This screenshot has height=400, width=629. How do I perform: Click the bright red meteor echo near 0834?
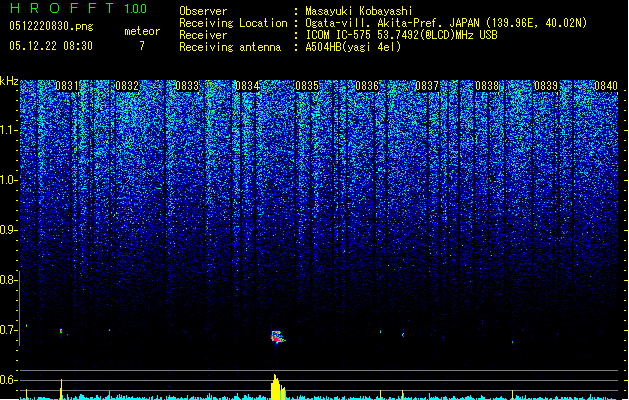pos(277,337)
